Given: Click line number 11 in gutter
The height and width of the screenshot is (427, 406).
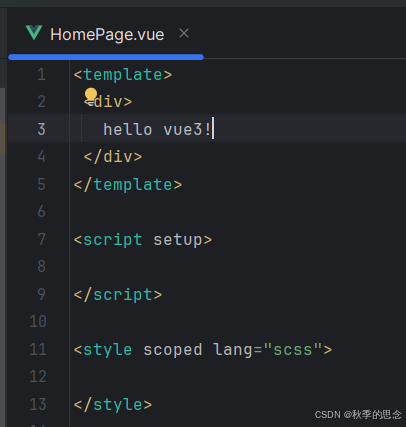Looking at the screenshot, I should click(x=38, y=349).
